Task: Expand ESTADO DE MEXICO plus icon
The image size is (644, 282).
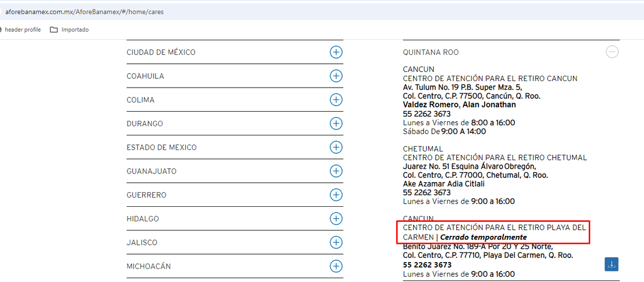Action: (336, 147)
